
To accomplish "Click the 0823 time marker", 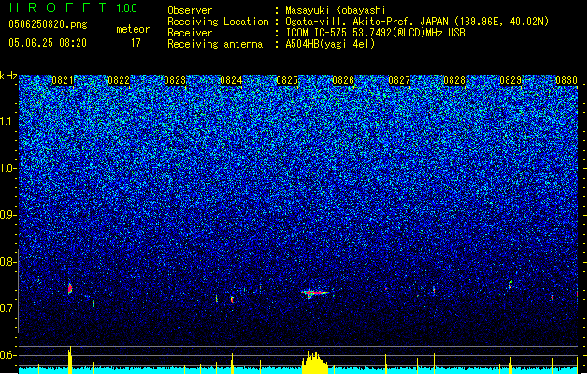I will 175,80.
